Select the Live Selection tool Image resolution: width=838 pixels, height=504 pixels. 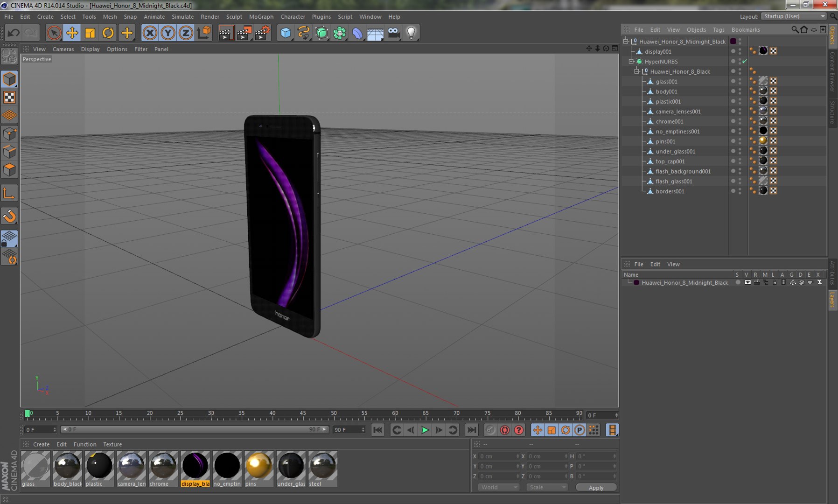[x=54, y=33]
